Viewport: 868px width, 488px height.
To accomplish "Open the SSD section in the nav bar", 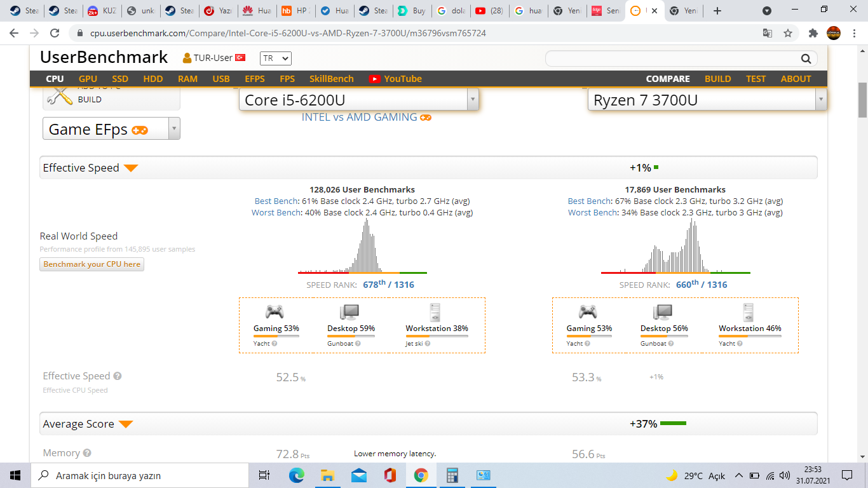I will pos(120,79).
